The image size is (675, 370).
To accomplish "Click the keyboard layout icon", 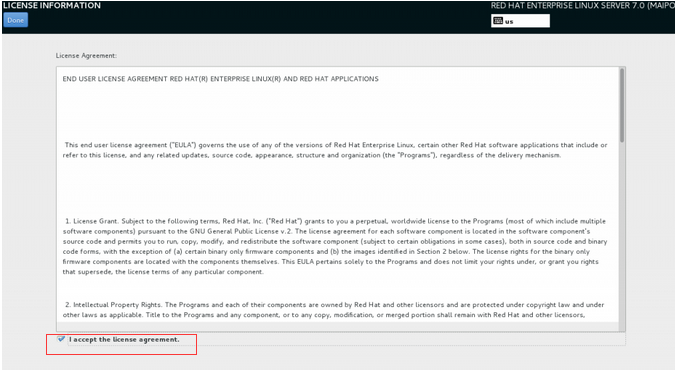I will pos(498,21).
